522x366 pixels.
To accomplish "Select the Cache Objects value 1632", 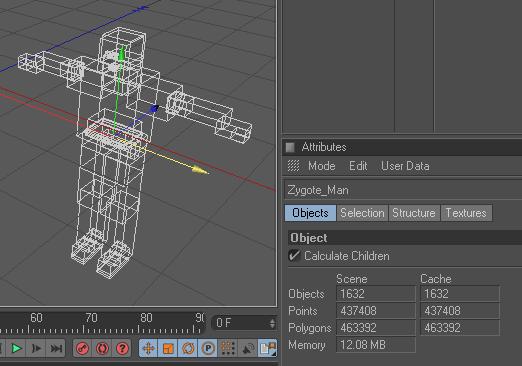I will tap(460, 294).
